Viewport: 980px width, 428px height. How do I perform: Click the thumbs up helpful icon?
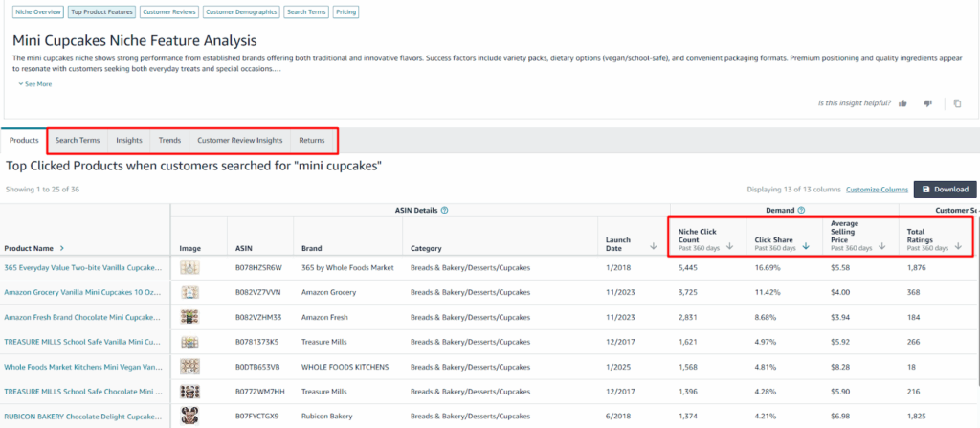click(902, 103)
